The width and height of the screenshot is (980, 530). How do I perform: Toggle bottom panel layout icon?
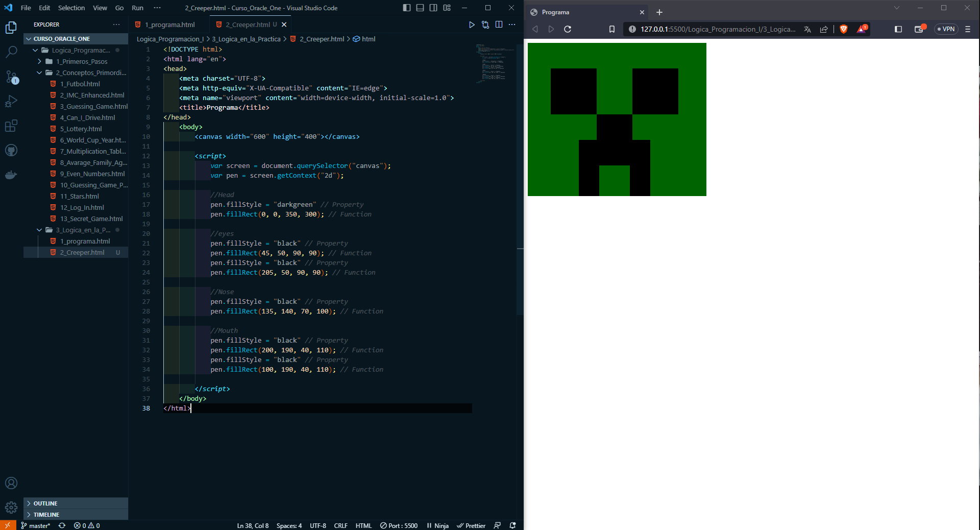420,8
